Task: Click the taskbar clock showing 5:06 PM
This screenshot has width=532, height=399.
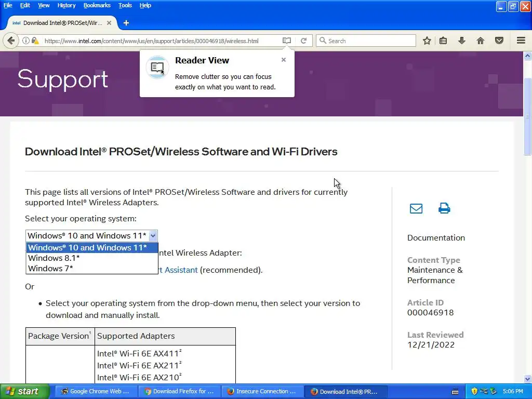Action: point(513,391)
